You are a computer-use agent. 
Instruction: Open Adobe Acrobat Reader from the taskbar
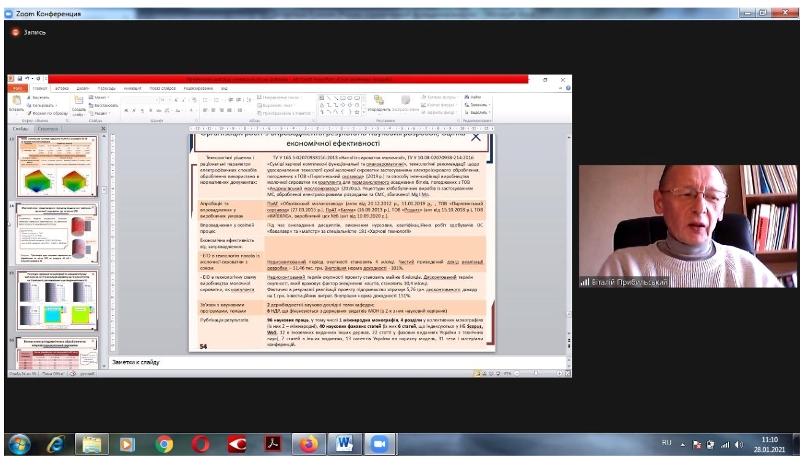coord(273,442)
